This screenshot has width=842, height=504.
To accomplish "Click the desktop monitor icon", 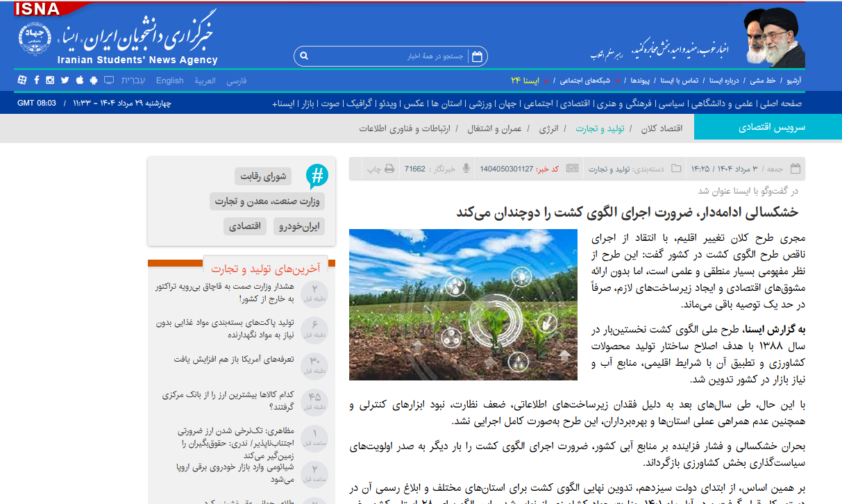I will pos(108,81).
